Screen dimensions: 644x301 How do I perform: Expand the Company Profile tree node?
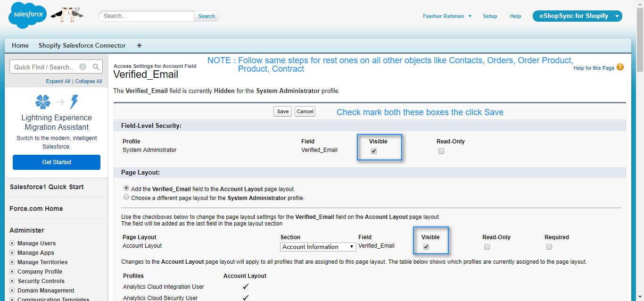12,272
